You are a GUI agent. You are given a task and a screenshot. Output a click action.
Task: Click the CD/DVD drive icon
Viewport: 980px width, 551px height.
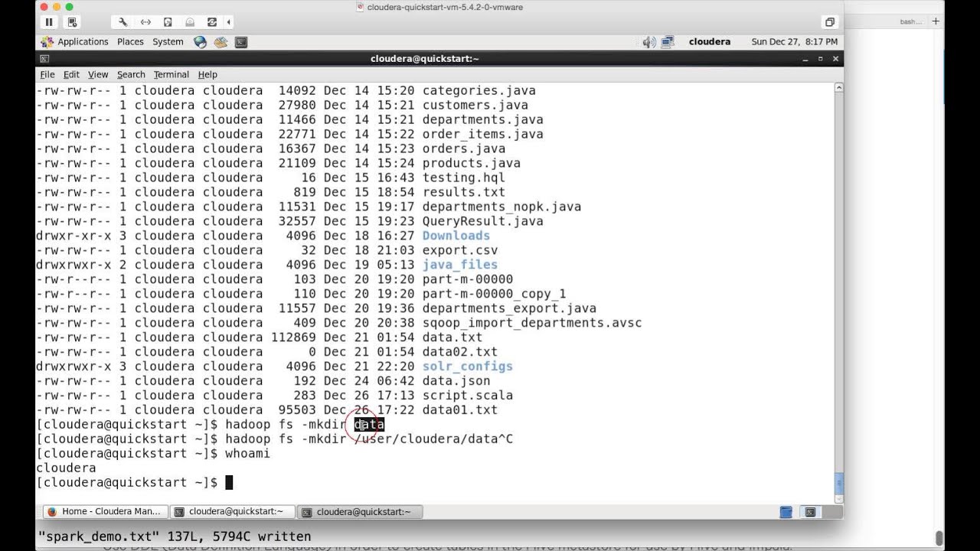pyautogui.click(x=190, y=22)
